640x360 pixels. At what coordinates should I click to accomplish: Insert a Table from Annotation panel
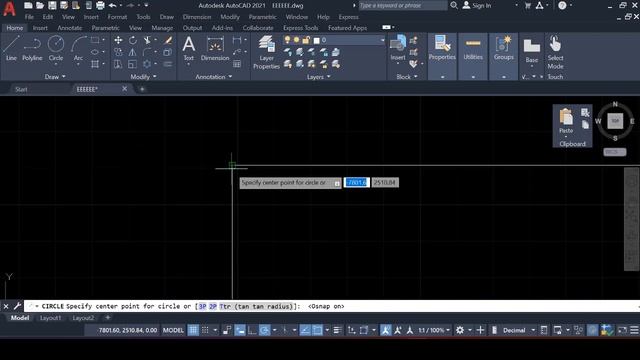(237, 64)
